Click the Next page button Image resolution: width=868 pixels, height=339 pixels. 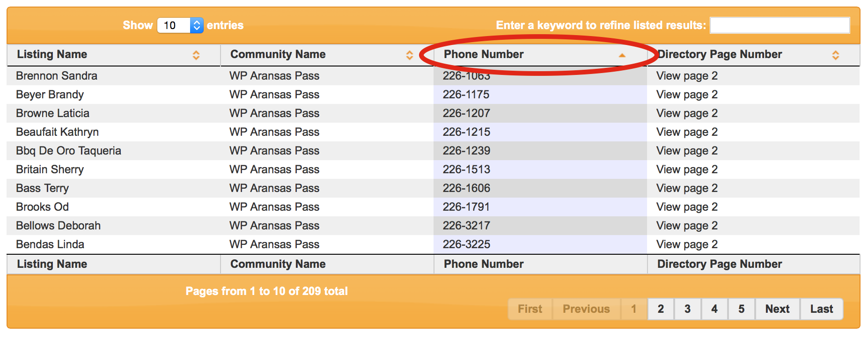(777, 309)
